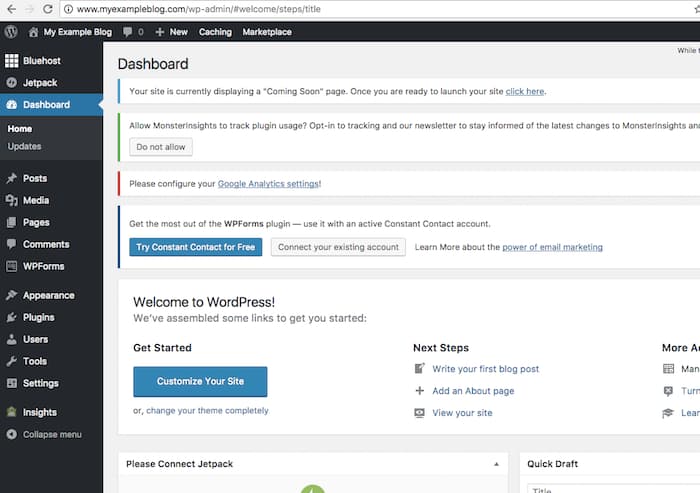This screenshot has width=700, height=493.
Task: Click the Comments speech bubble icon in sidebar
Action: pos(12,244)
